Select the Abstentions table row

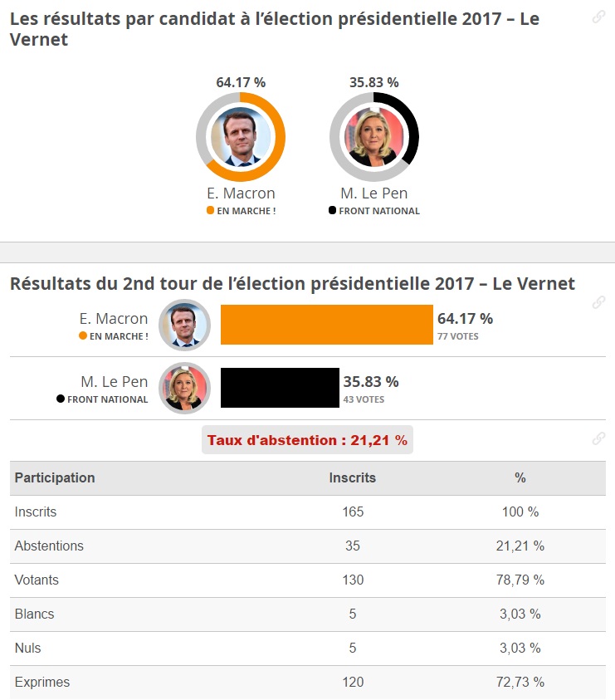[307, 546]
